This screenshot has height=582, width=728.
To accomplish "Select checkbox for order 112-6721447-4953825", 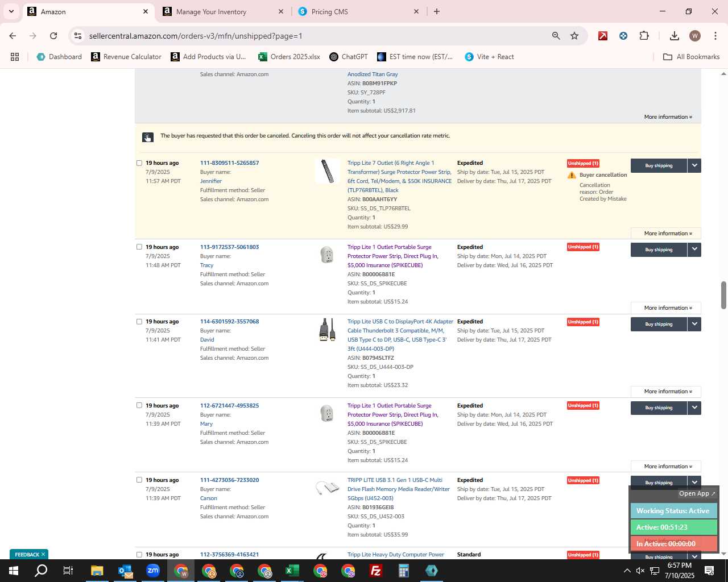I will tap(139, 406).
